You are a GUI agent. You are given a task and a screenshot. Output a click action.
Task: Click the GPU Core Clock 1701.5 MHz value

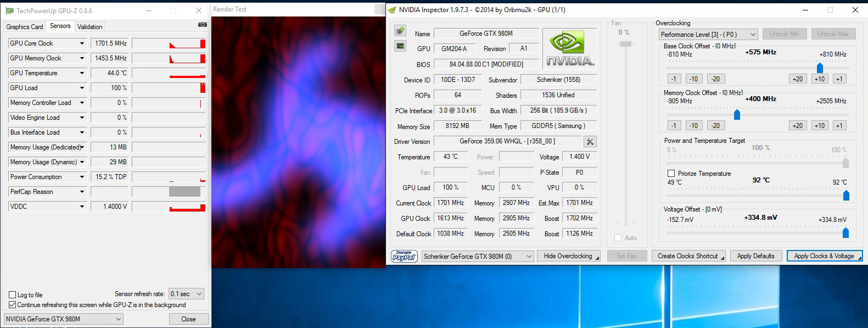click(x=110, y=43)
